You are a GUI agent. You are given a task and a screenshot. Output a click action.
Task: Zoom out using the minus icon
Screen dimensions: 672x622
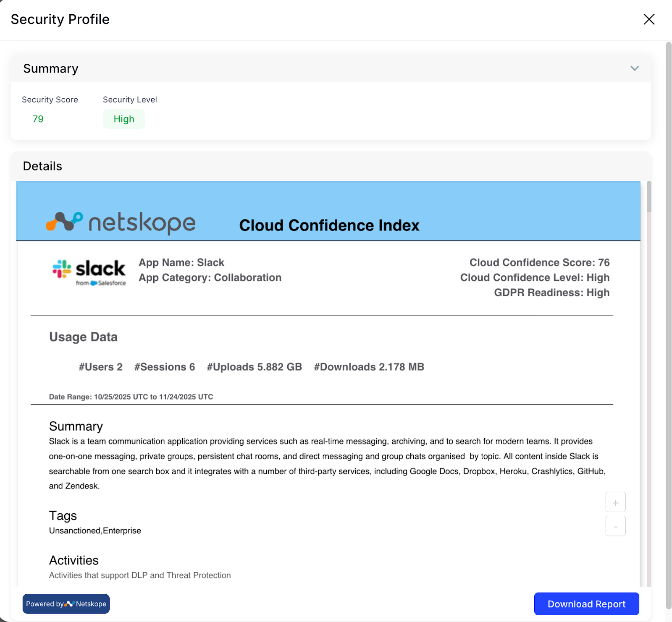615,526
